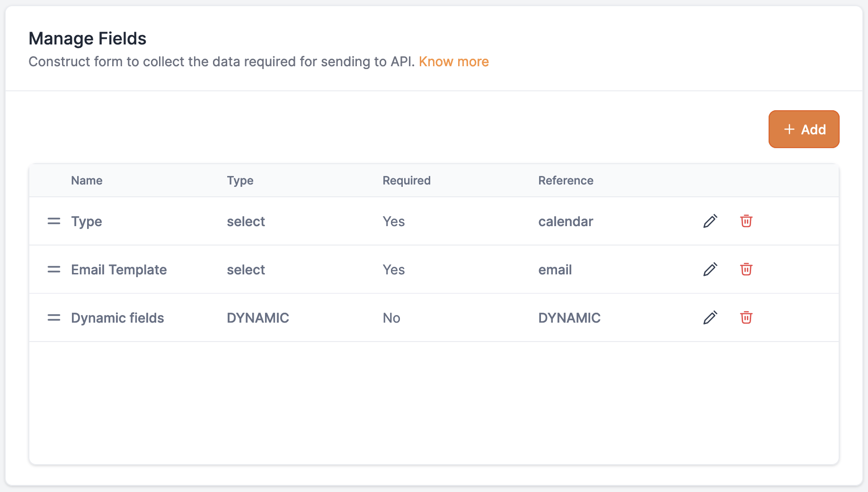
Task: Click the email reference value
Action: (x=555, y=270)
